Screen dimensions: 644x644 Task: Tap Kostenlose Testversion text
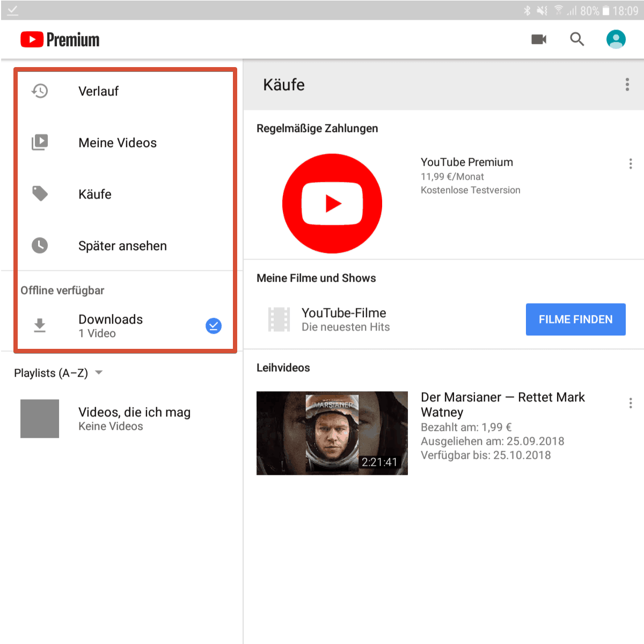(471, 190)
